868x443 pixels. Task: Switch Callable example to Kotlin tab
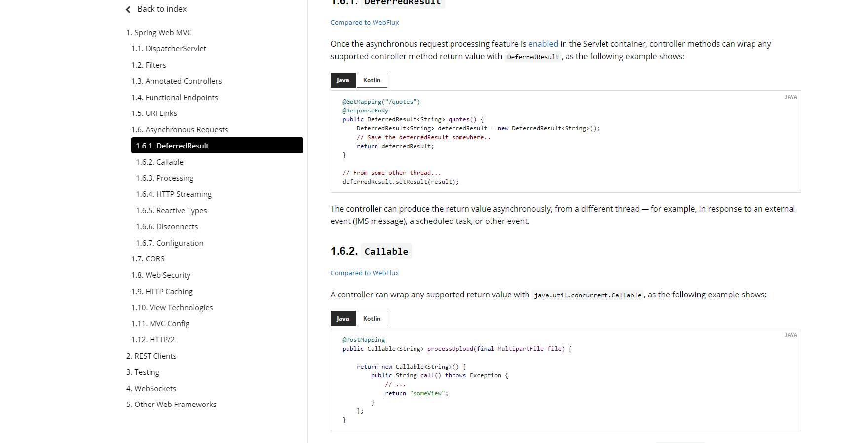(372, 319)
